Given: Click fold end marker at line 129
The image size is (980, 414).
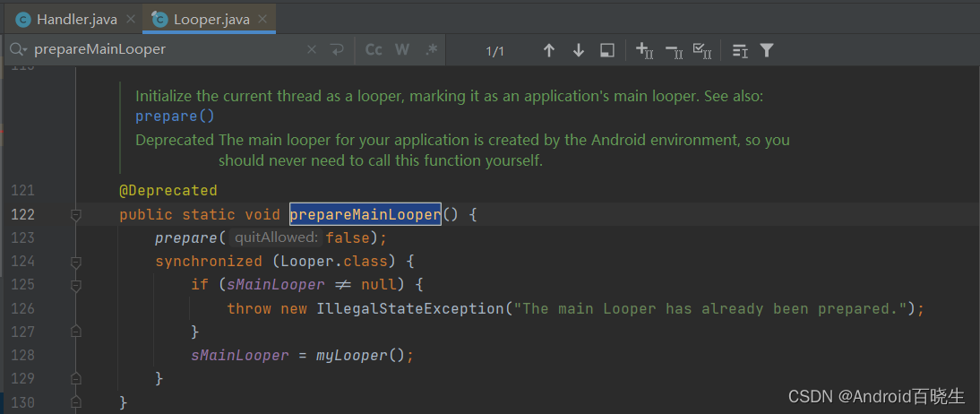Looking at the screenshot, I should tap(76, 378).
